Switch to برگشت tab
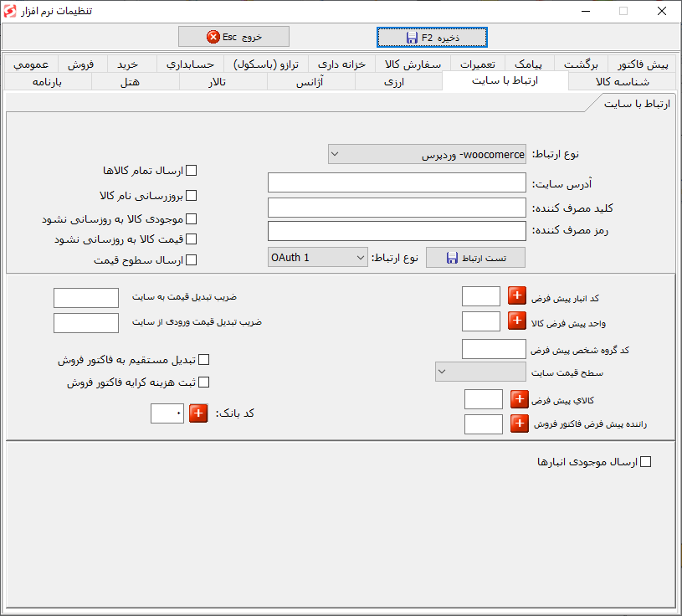Image resolution: width=682 pixels, height=616 pixels. click(581, 64)
